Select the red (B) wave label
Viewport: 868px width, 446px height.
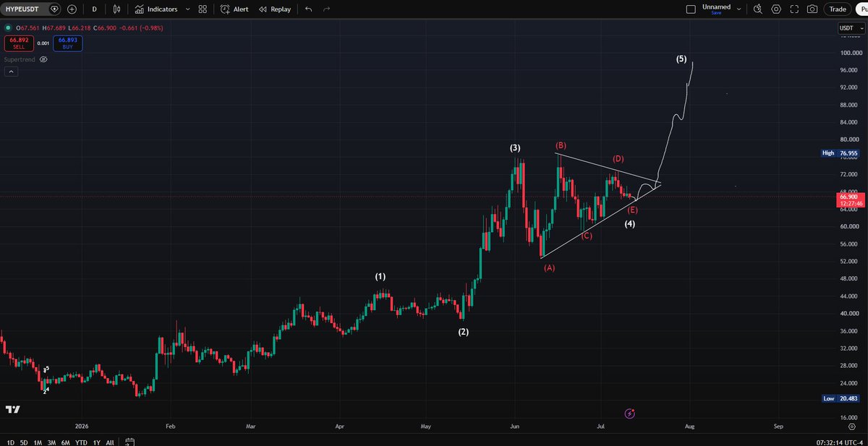click(x=561, y=145)
